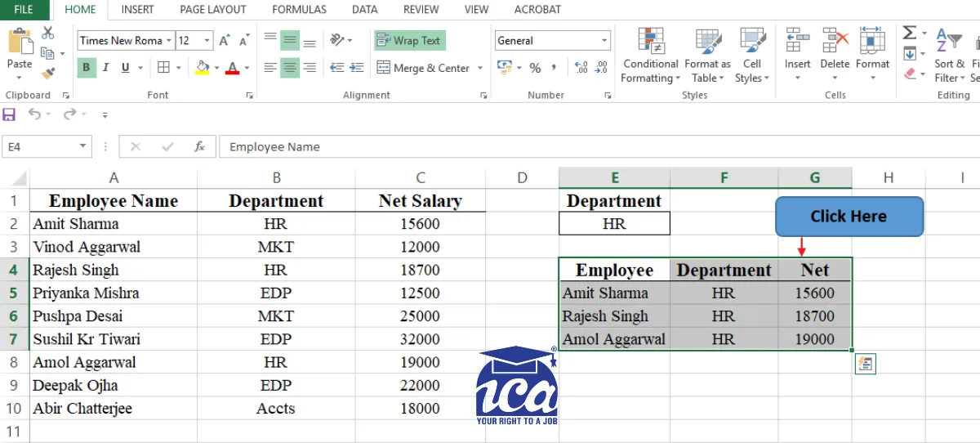The width and height of the screenshot is (980, 443).
Task: Increase font size with the larger A
Action: (x=225, y=40)
